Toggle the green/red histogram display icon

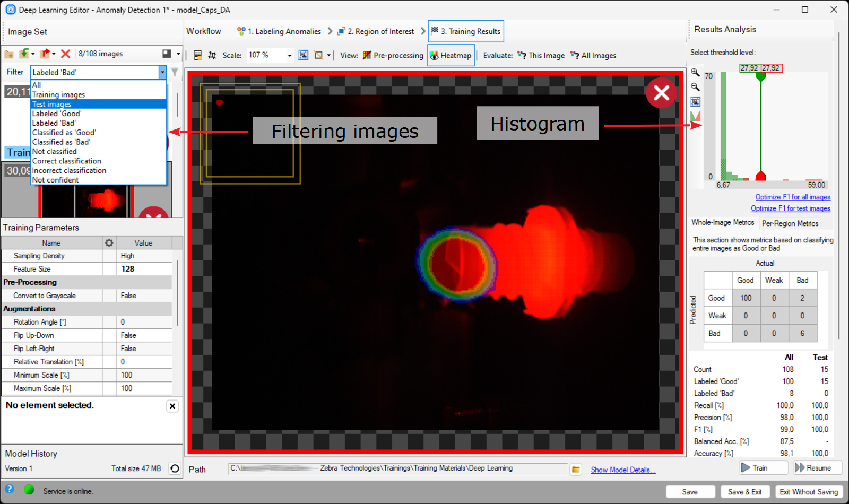(695, 116)
